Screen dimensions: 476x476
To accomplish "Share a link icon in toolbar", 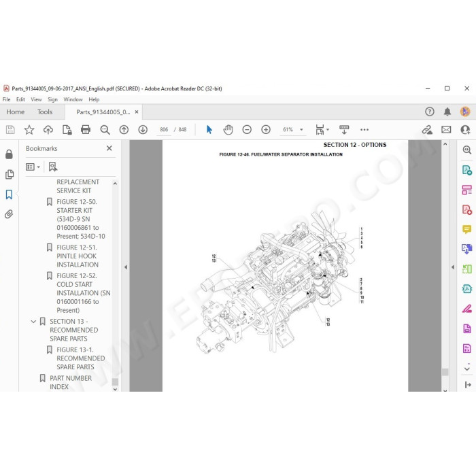I will point(427,130).
